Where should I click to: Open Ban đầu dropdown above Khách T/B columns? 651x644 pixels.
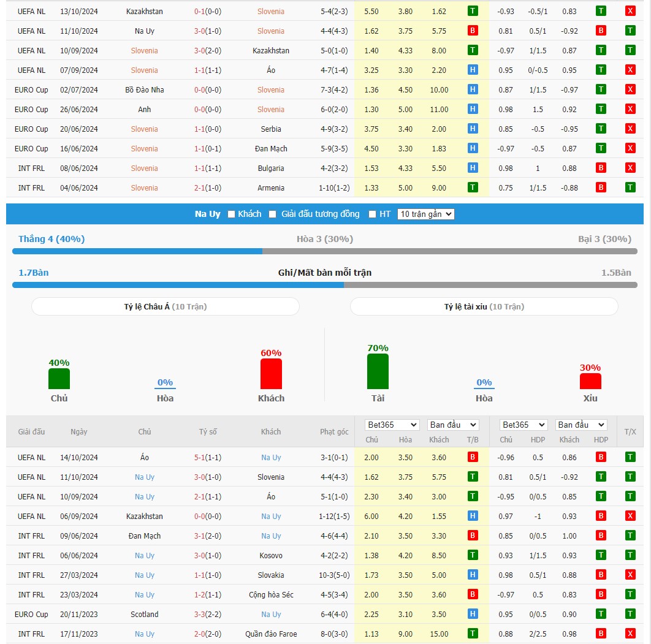452,425
